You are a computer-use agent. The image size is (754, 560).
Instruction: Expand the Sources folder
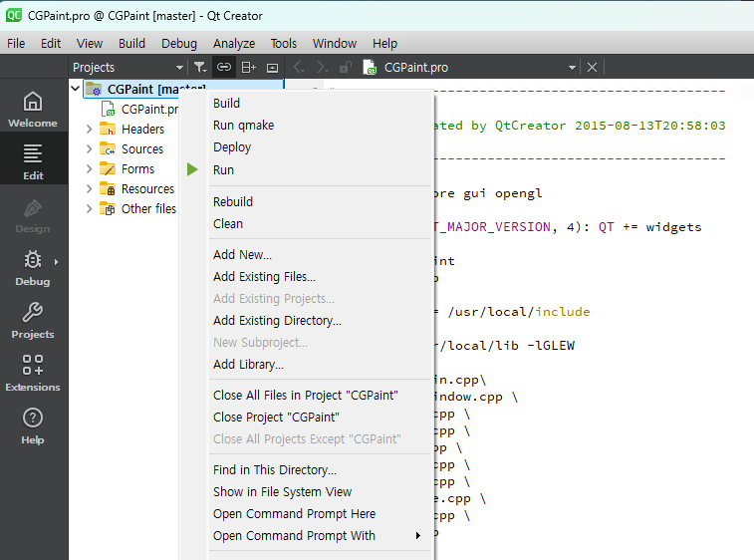[89, 149]
